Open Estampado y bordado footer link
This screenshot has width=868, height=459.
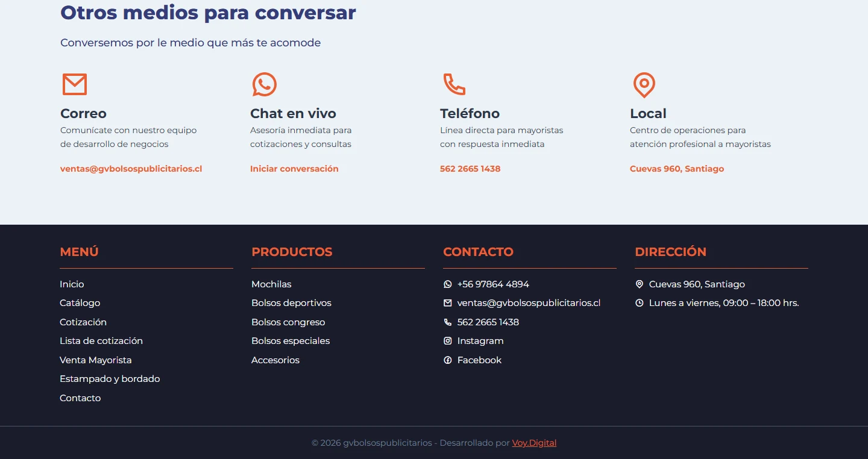[110, 379]
